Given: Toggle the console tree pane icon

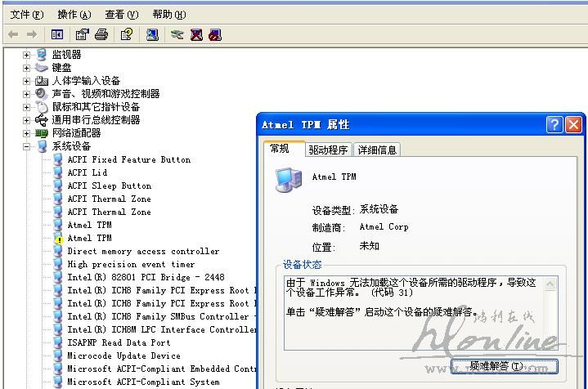Looking at the screenshot, I should (57, 35).
